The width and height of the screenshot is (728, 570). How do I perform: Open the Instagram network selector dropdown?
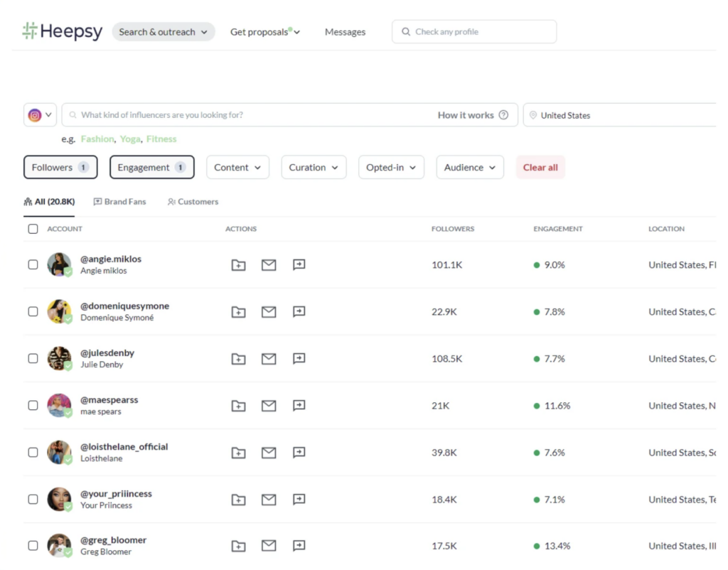click(40, 115)
